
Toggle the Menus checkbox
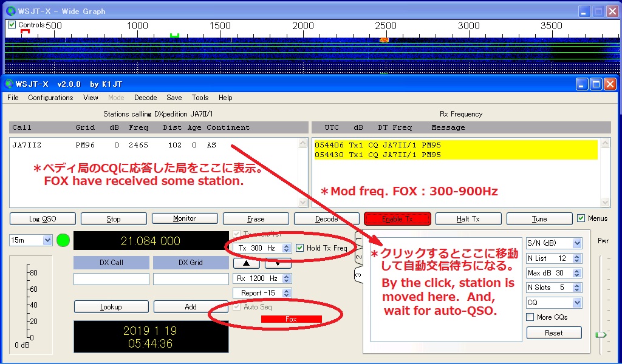tap(581, 218)
